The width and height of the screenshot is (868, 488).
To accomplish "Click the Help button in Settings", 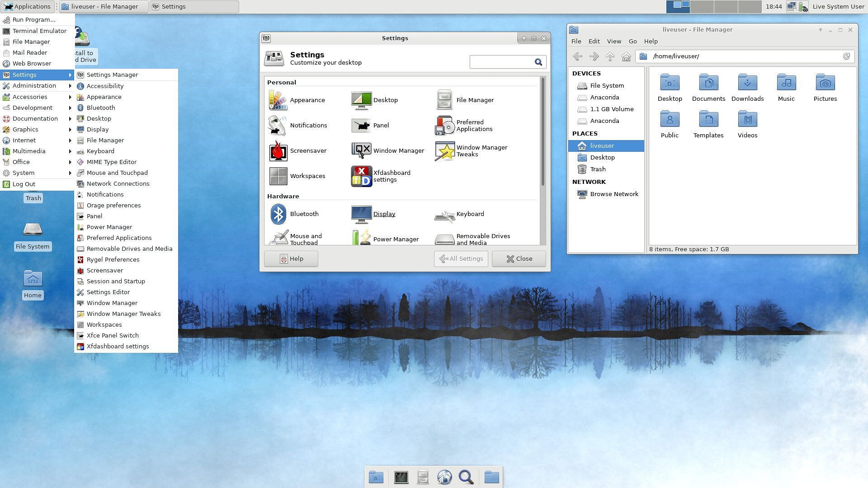I will 292,258.
